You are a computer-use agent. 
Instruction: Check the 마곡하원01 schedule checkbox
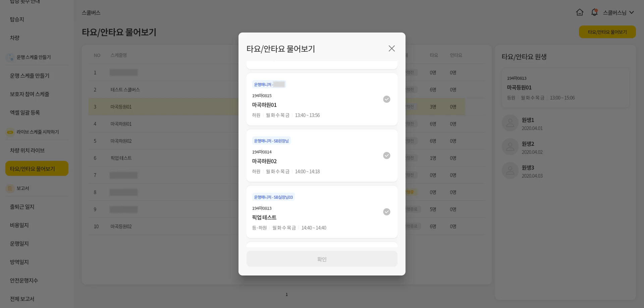tap(386, 99)
